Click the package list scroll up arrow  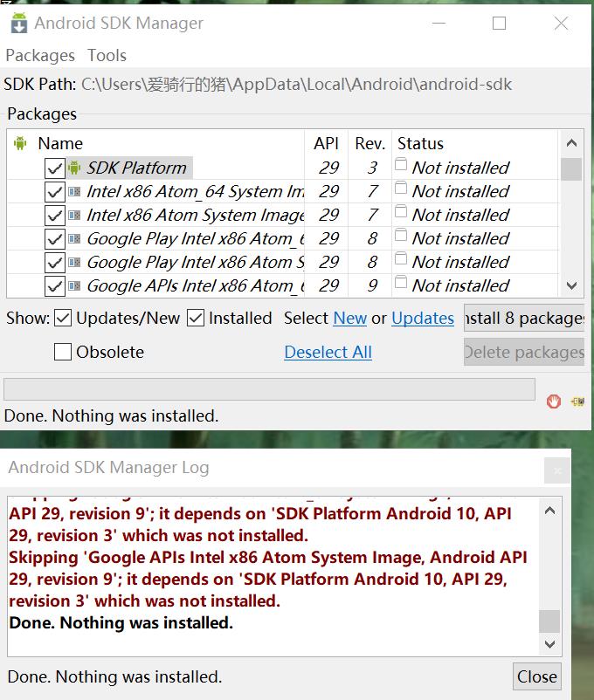point(571,143)
